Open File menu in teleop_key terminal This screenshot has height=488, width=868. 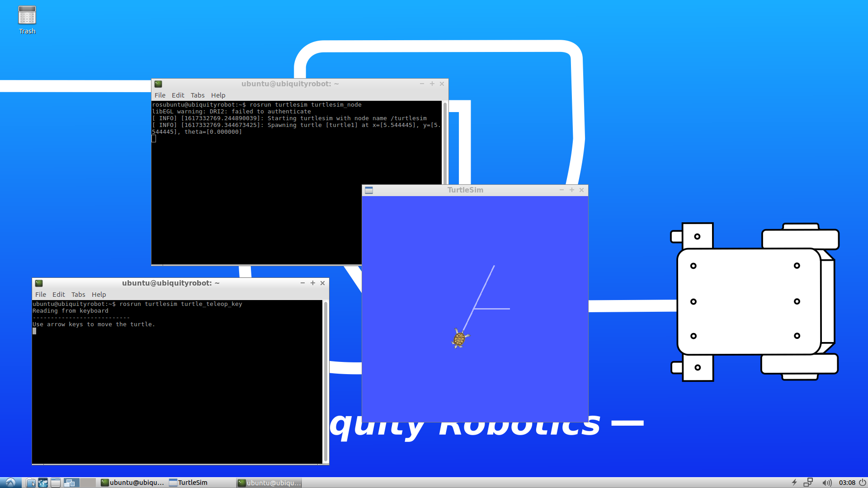point(41,294)
